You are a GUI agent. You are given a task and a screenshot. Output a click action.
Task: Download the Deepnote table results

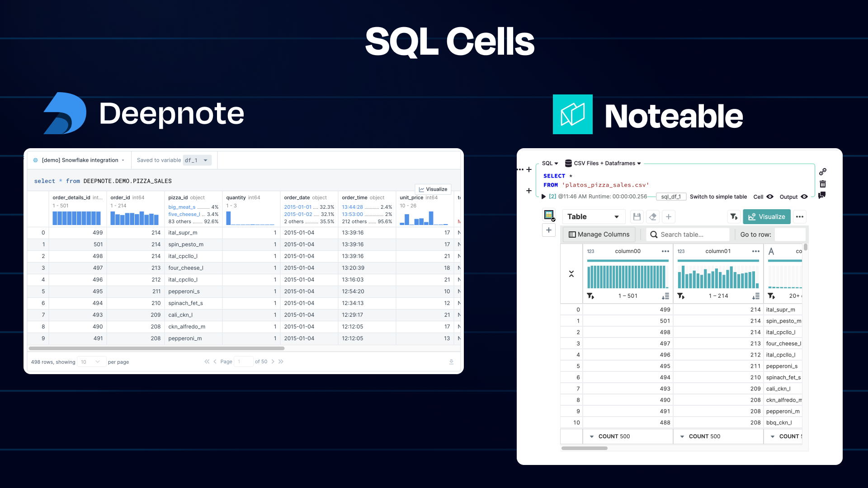451,361
